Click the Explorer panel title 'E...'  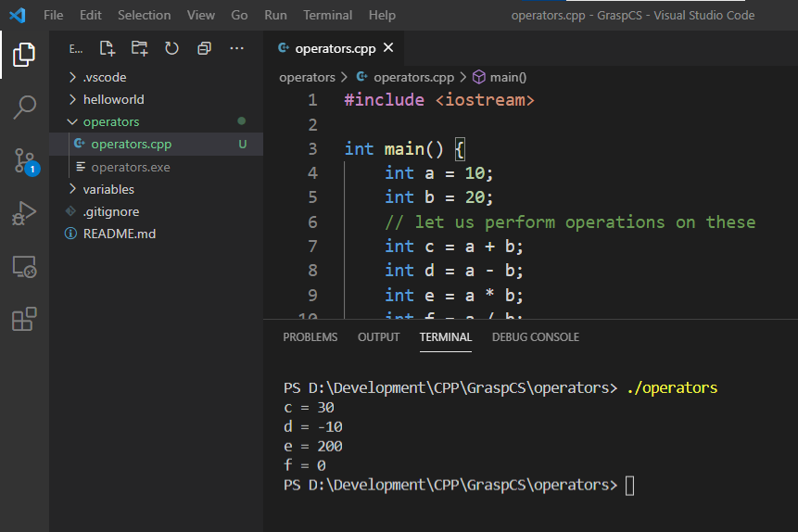pos(76,49)
